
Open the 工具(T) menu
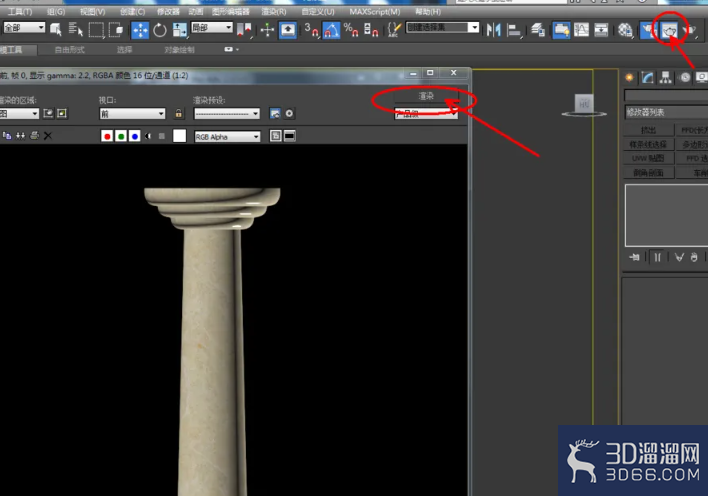[x=19, y=11]
